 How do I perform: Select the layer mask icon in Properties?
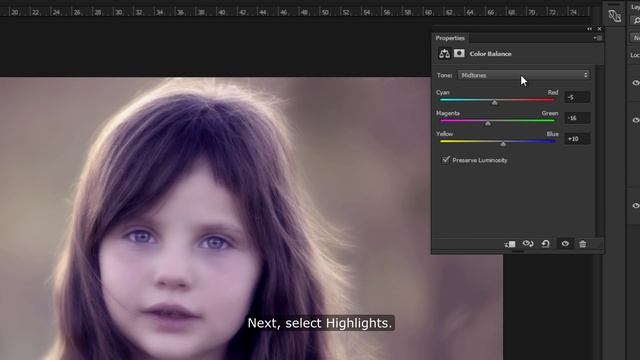click(x=459, y=53)
